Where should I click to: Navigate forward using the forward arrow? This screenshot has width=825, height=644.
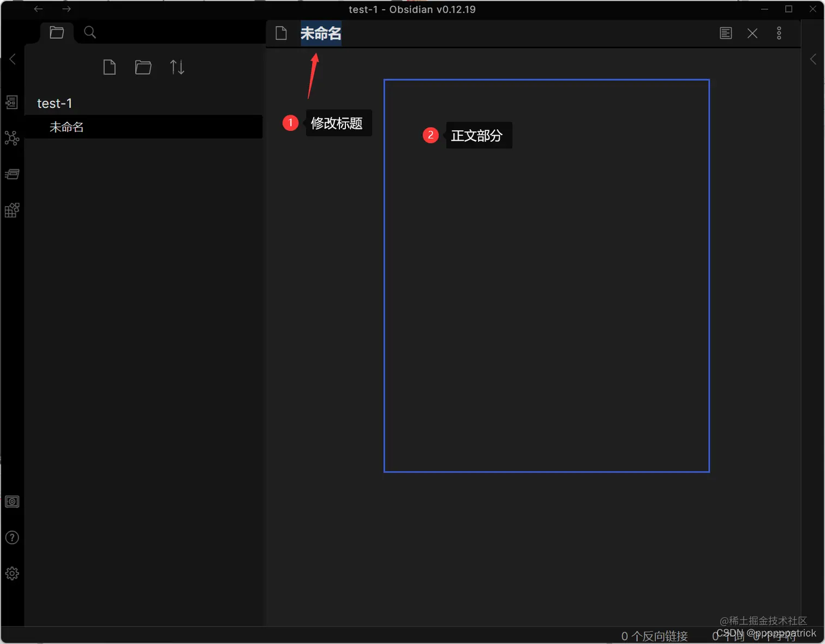(67, 9)
